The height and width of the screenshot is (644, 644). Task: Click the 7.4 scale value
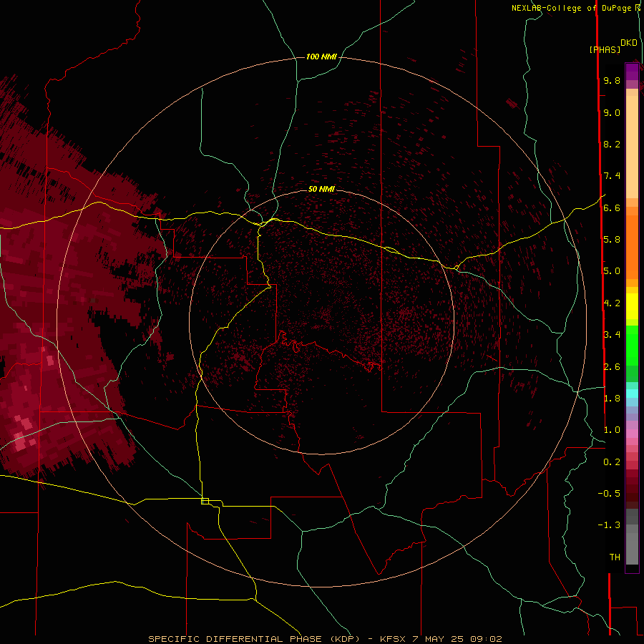tap(612, 176)
